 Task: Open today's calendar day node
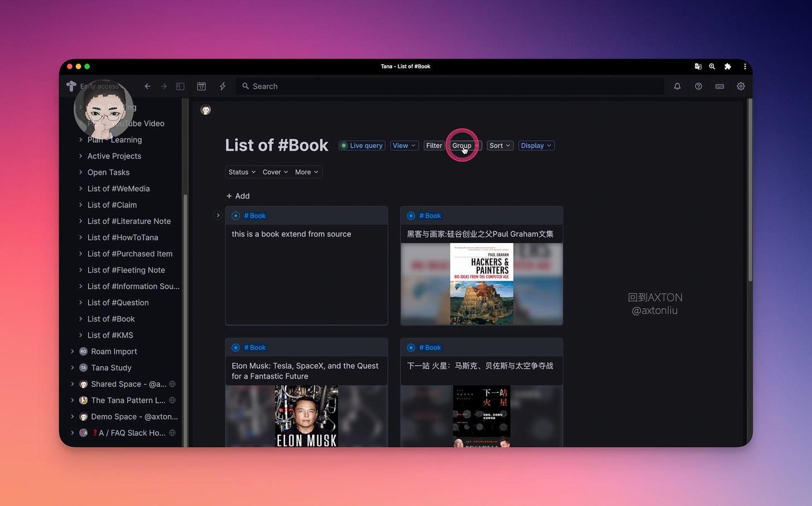point(201,86)
